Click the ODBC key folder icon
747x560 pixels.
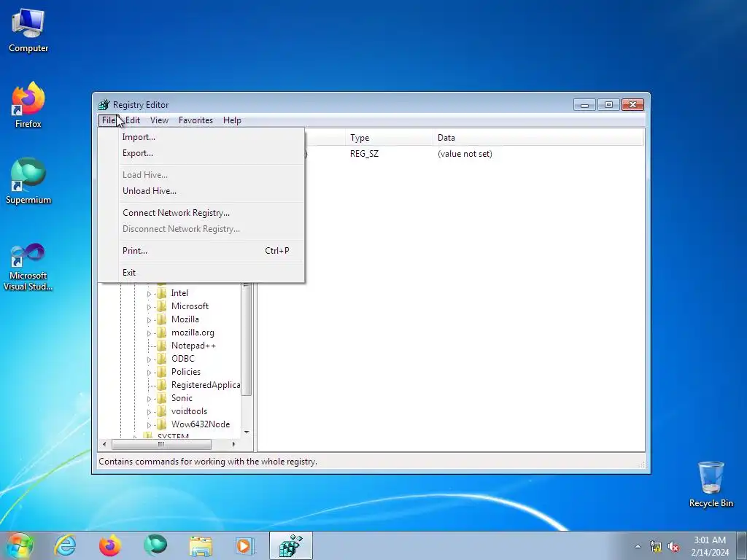pos(162,359)
